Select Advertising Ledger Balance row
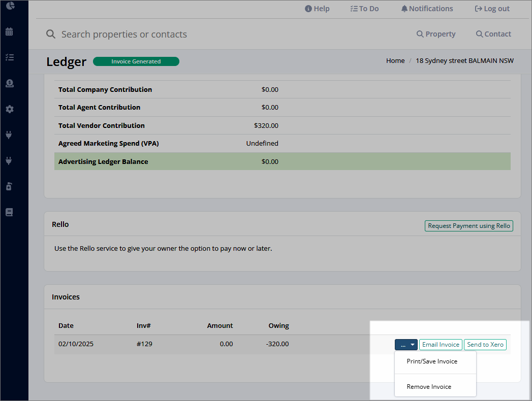Viewport: 532px width, 401px height. pos(283,161)
